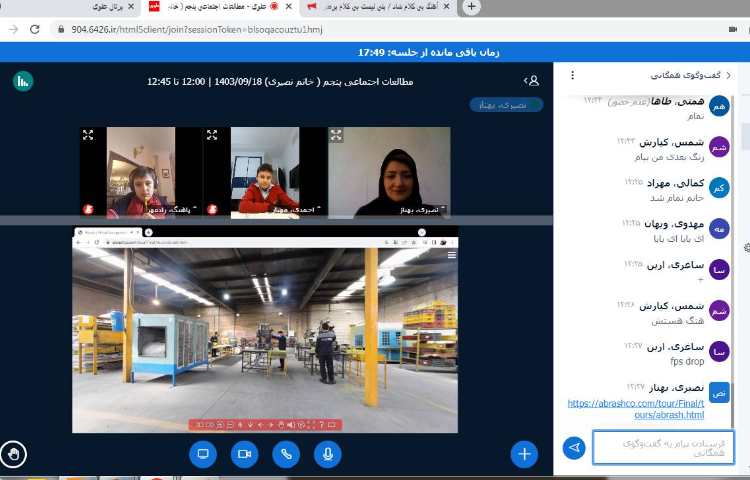Click the chat panel scrollbar
Screen dimensions: 750x480
click(732, 261)
